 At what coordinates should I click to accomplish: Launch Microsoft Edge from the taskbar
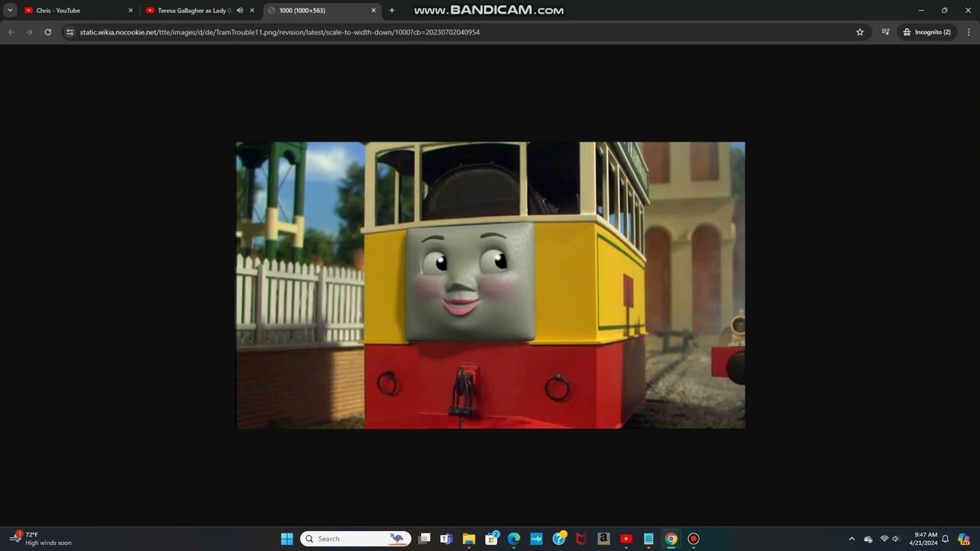tap(514, 539)
